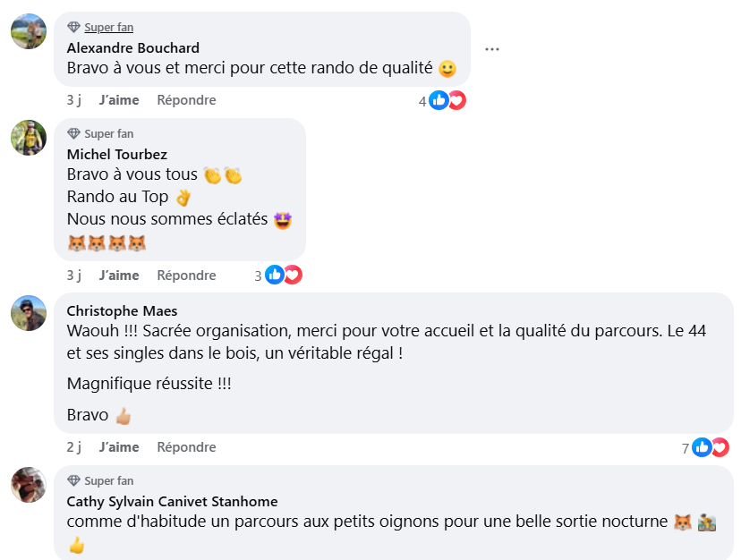Open Alexandre Bouchard's profile name link
741x560 pixels.
(133, 48)
